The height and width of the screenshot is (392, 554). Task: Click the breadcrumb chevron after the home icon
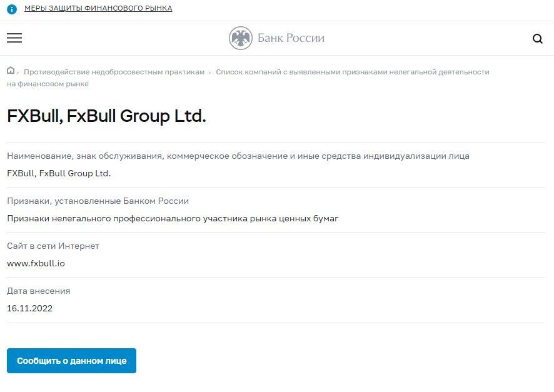point(18,73)
